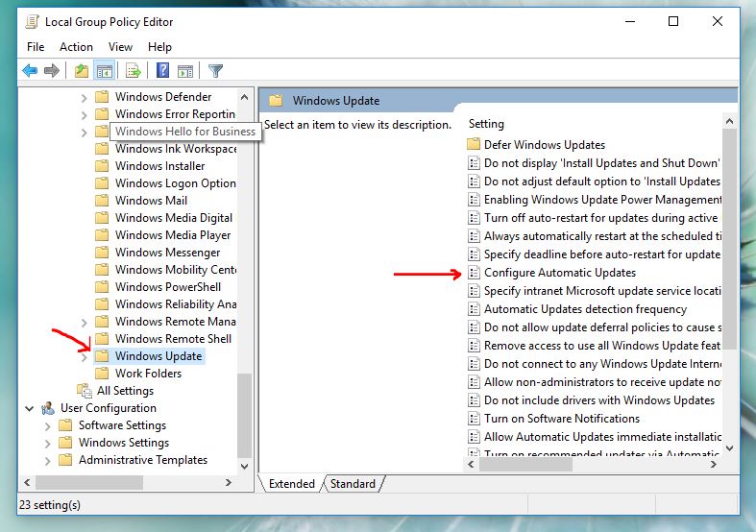Open the View menu

click(x=120, y=46)
